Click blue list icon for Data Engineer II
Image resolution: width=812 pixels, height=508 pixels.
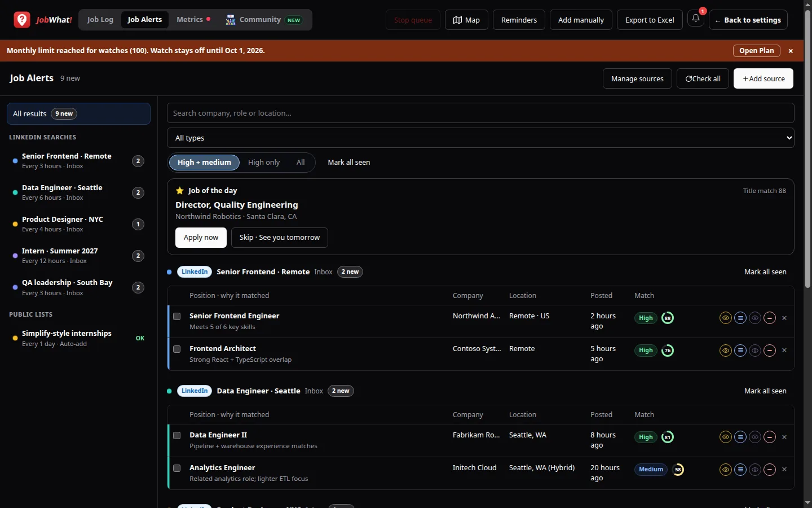point(740,437)
